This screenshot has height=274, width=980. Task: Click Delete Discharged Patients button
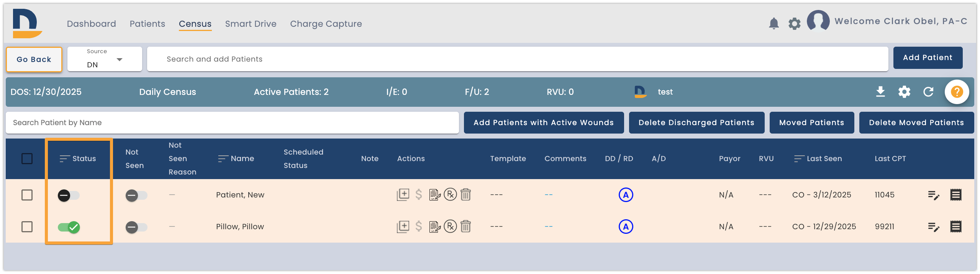pos(696,122)
